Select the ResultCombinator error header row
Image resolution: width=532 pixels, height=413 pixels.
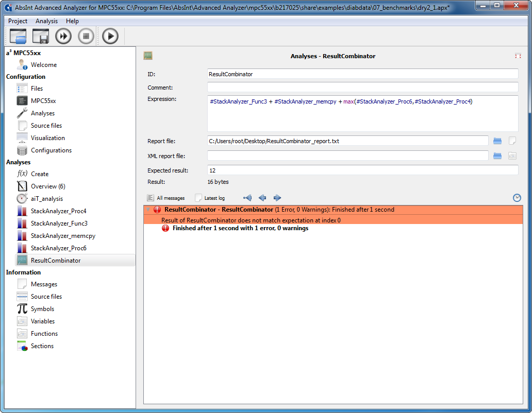[333, 210]
